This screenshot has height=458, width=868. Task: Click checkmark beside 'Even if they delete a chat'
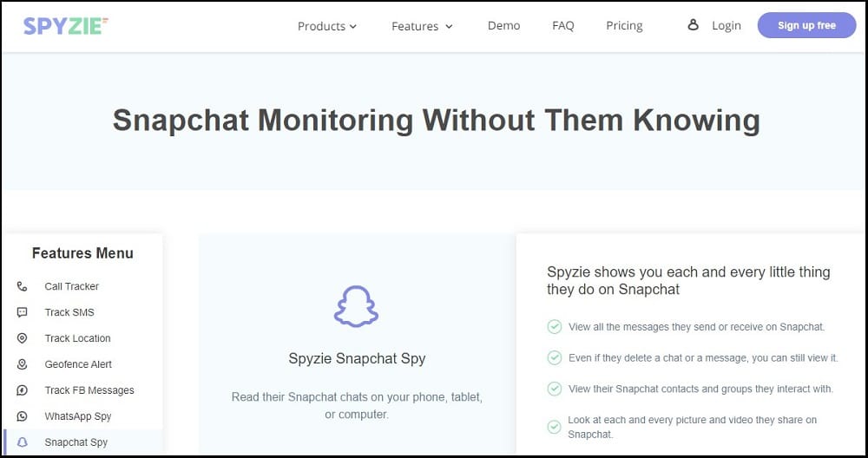pyautogui.click(x=554, y=358)
